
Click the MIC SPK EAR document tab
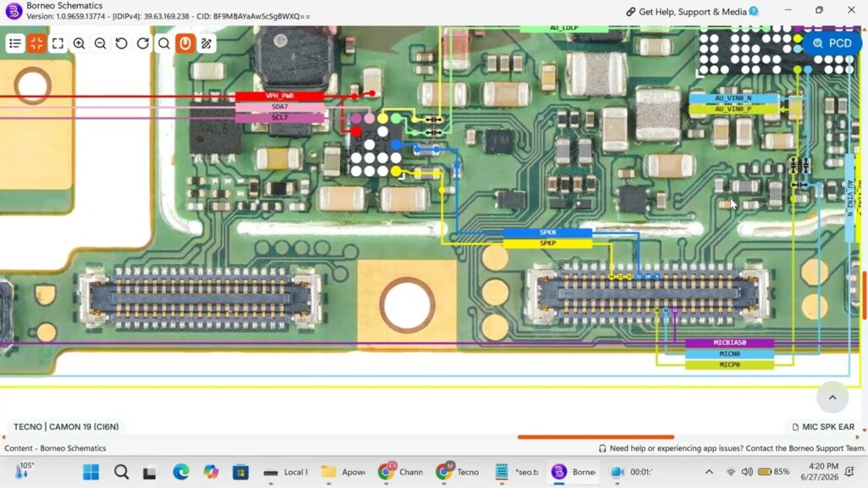pos(823,427)
